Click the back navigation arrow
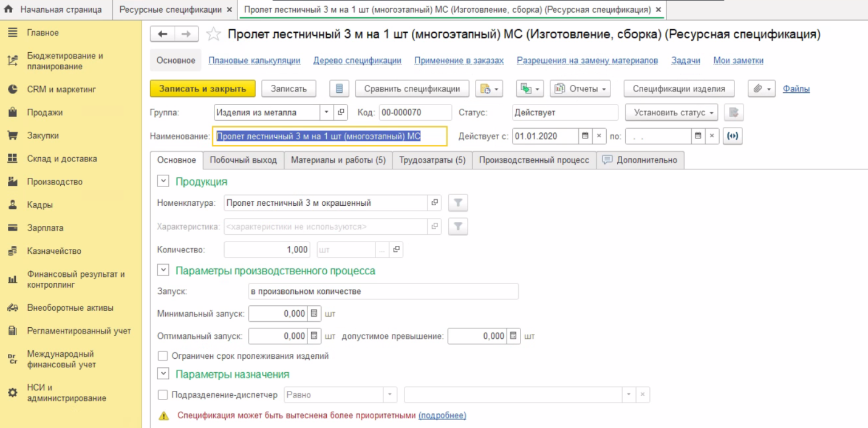This screenshot has height=428, width=868. pos(162,35)
